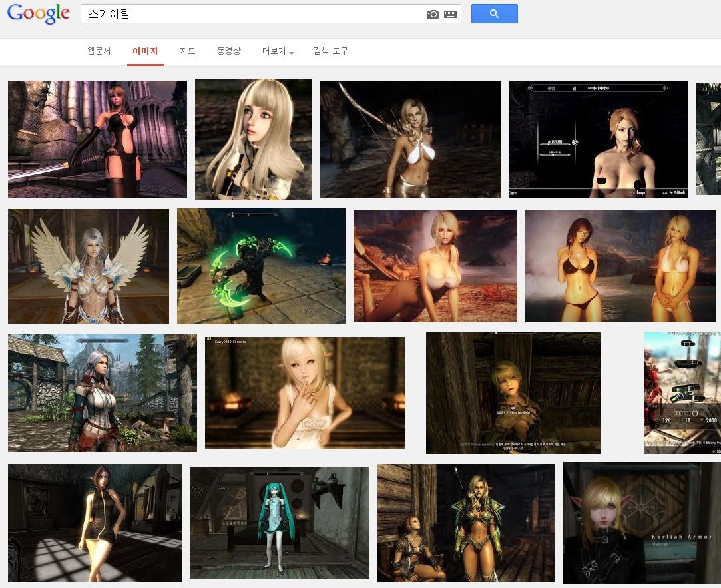Image resolution: width=721 pixels, height=588 pixels.
Task: Open the on-screen keyboard icon
Action: point(450,14)
